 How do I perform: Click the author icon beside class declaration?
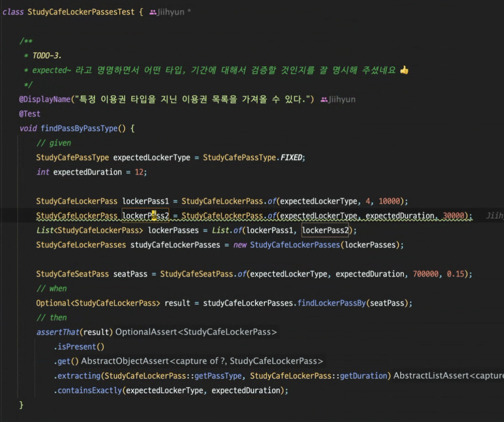tap(153, 12)
